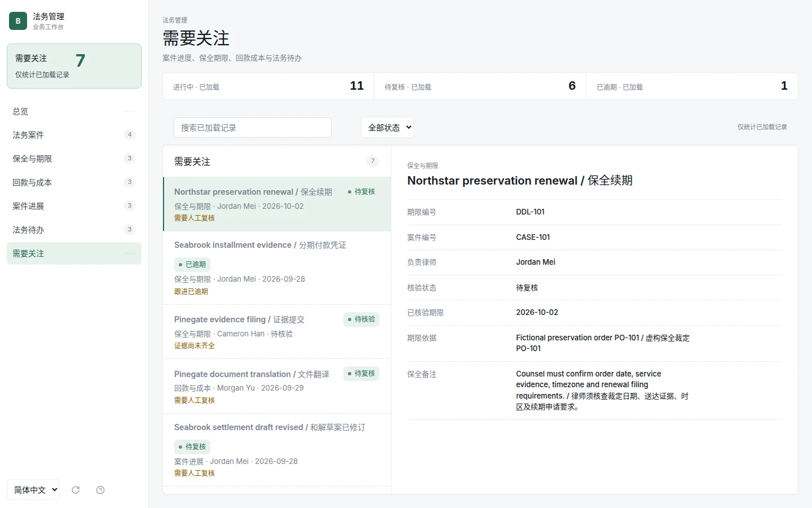
Task: Click the green B workspace logo
Action: point(18,21)
